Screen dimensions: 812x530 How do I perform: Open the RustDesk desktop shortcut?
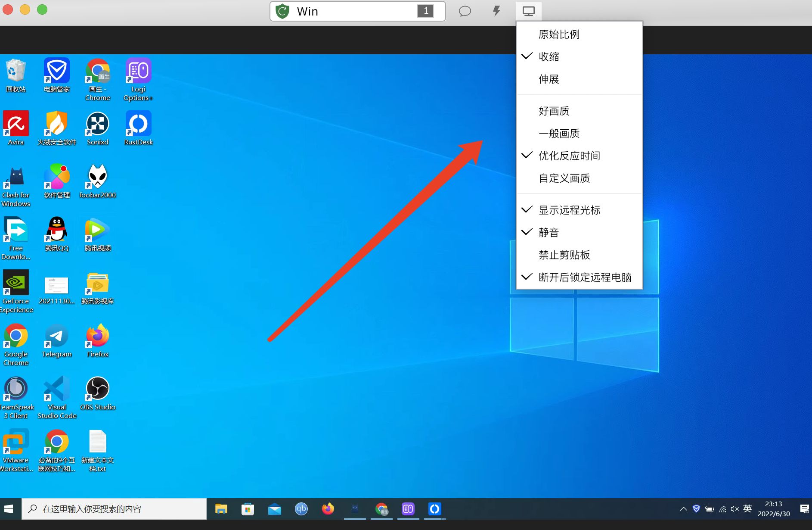tap(138, 128)
